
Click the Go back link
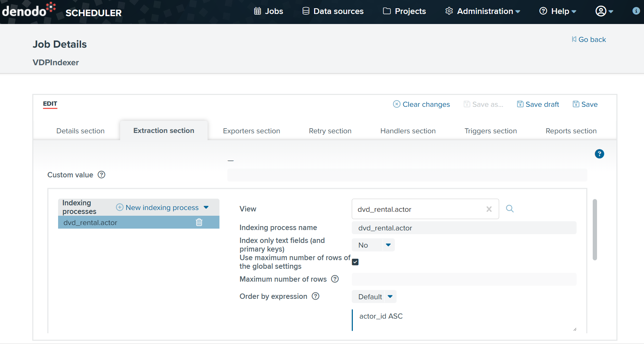(x=588, y=39)
